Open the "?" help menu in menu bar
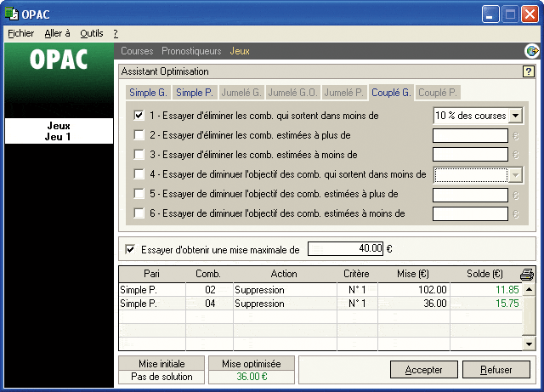Image resolution: width=544 pixels, height=392 pixels. [115, 33]
